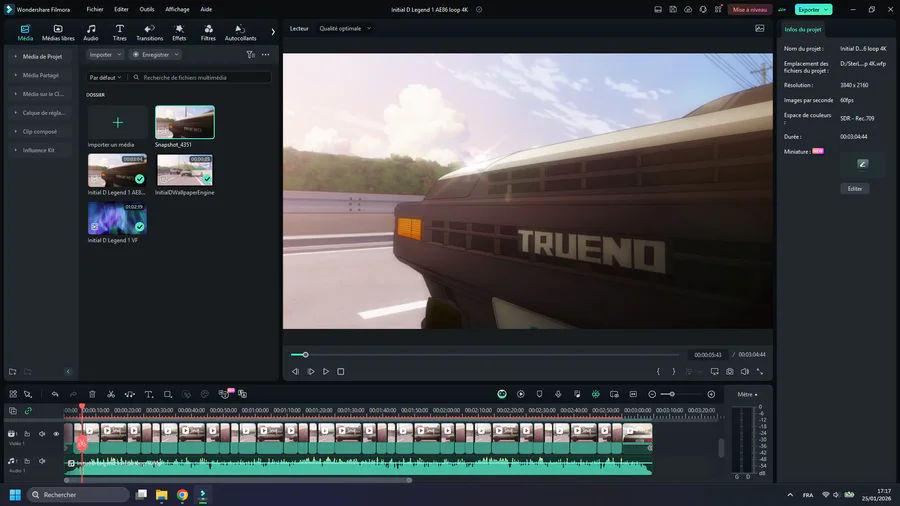This screenshot has width=900, height=506.
Task: Select the Snapshot_4351 media thumbnail
Action: pos(185,122)
